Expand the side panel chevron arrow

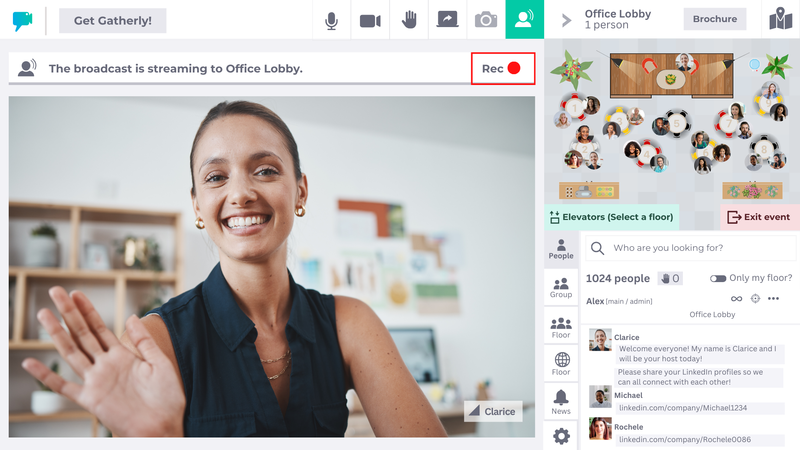pos(566,20)
